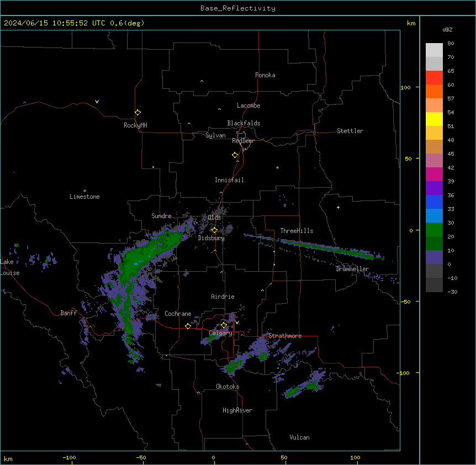Pick the topmost white-grey swatch in the dBZ legend

(x=434, y=50)
